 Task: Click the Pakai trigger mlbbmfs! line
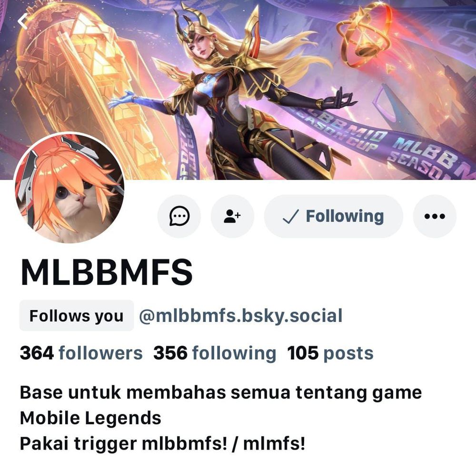[x=162, y=443]
